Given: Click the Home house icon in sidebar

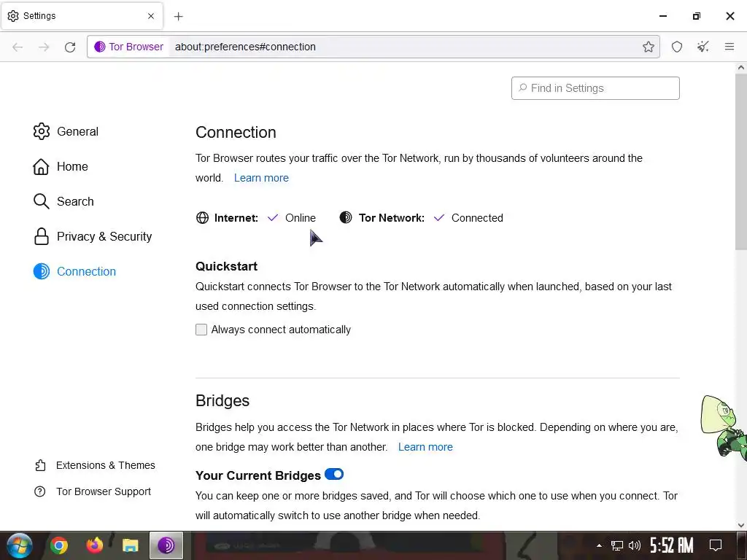Looking at the screenshot, I should [x=41, y=166].
